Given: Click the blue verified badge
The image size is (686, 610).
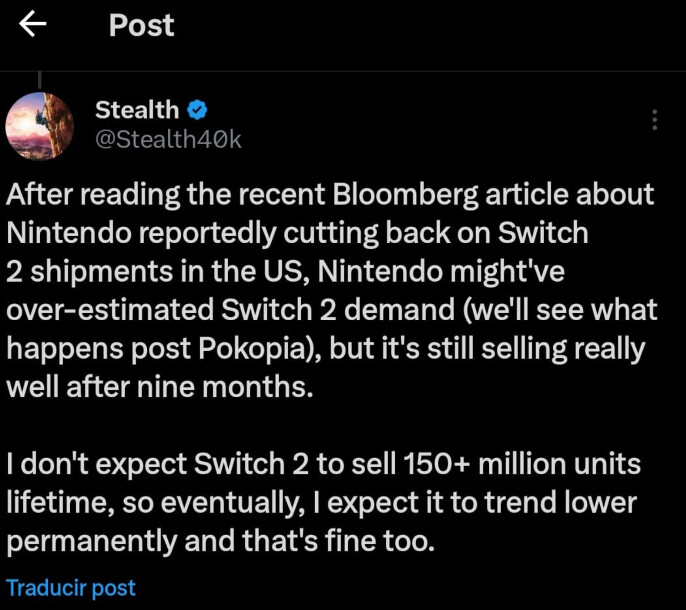Looking at the screenshot, I should 198,110.
